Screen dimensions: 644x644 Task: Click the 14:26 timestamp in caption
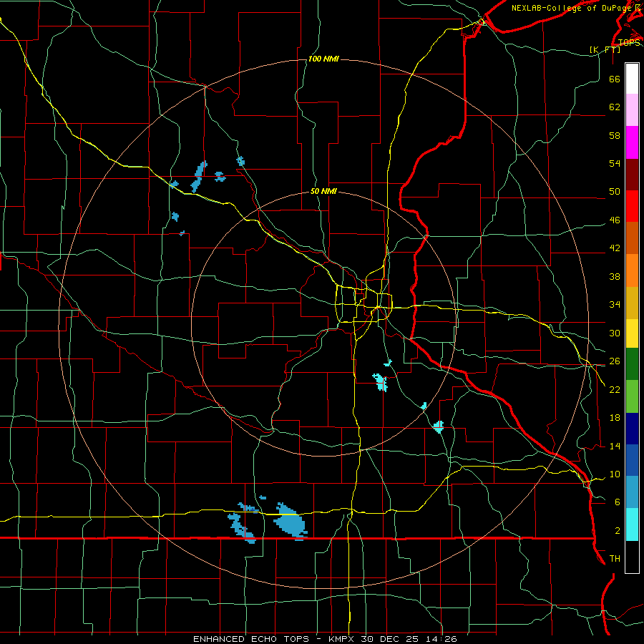(441, 639)
